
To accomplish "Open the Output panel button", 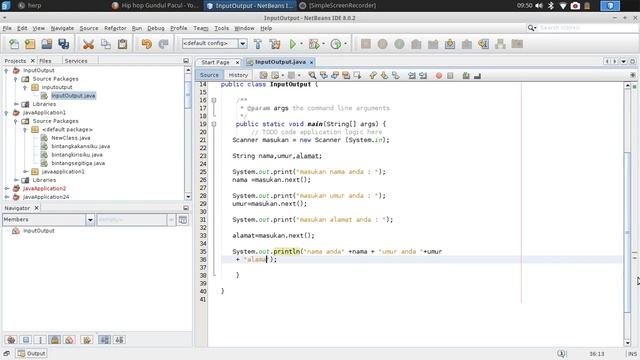I will [32, 353].
